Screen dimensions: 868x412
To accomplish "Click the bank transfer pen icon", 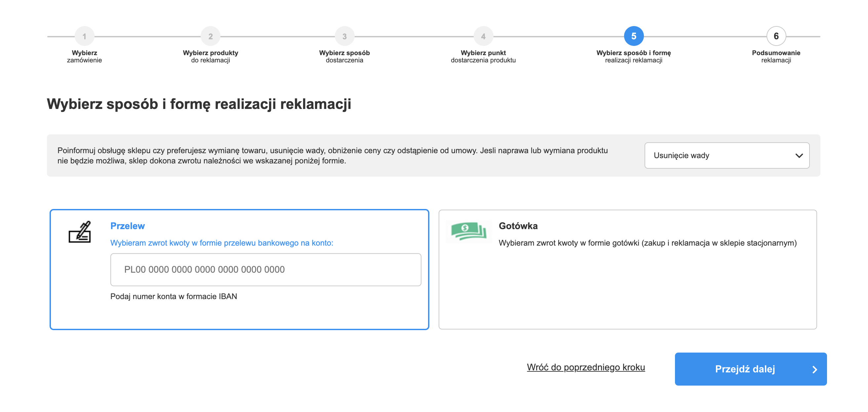I will click(x=80, y=231).
